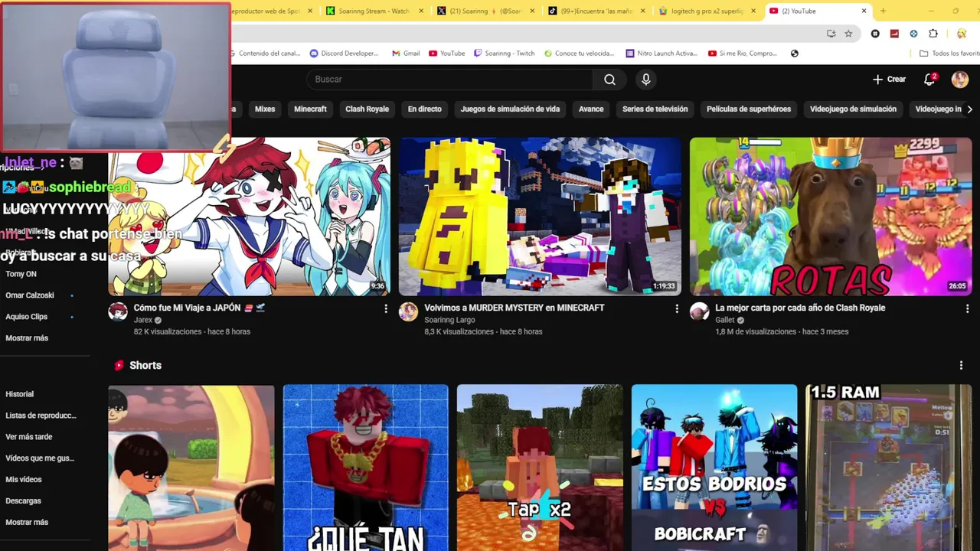Play ROTAS Clash Royale thumbnail
Screen dimensions: 980x551
[x=831, y=217]
